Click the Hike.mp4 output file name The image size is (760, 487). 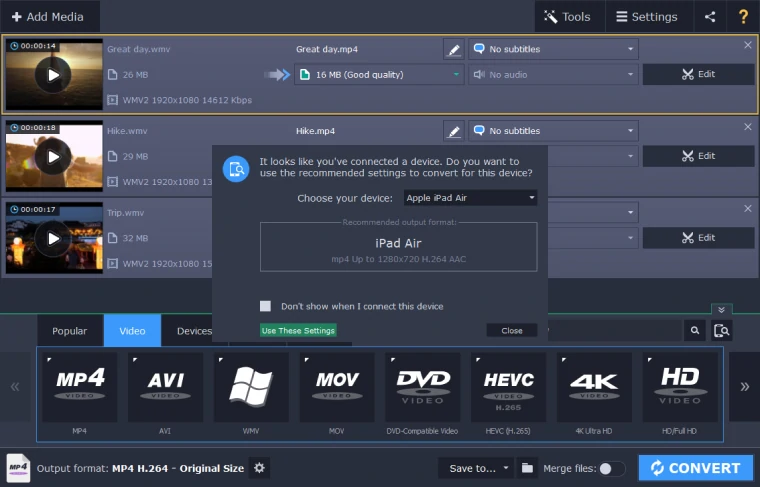click(x=316, y=131)
